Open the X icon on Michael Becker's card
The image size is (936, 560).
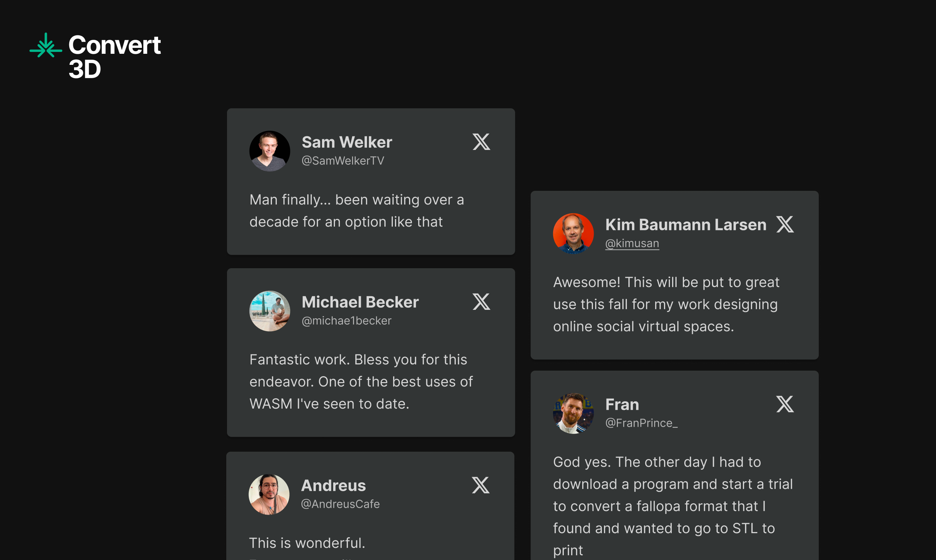[x=481, y=301]
